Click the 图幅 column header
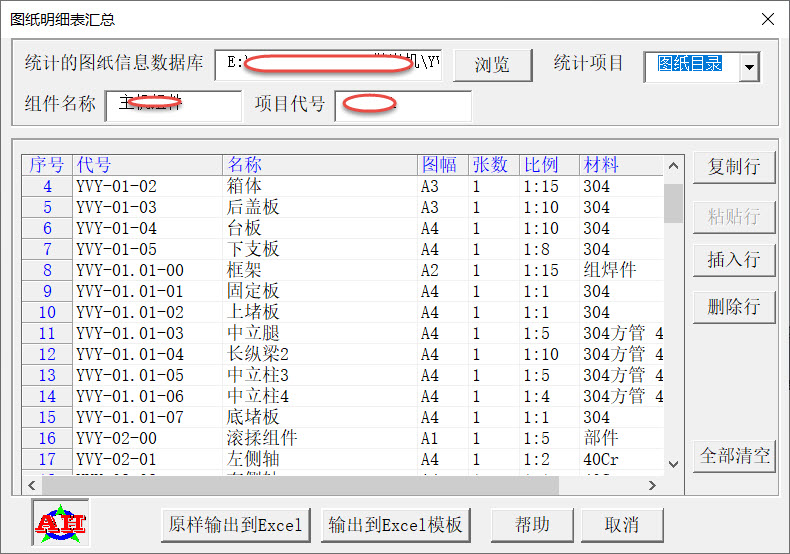Image resolution: width=790 pixels, height=554 pixels. 443,165
